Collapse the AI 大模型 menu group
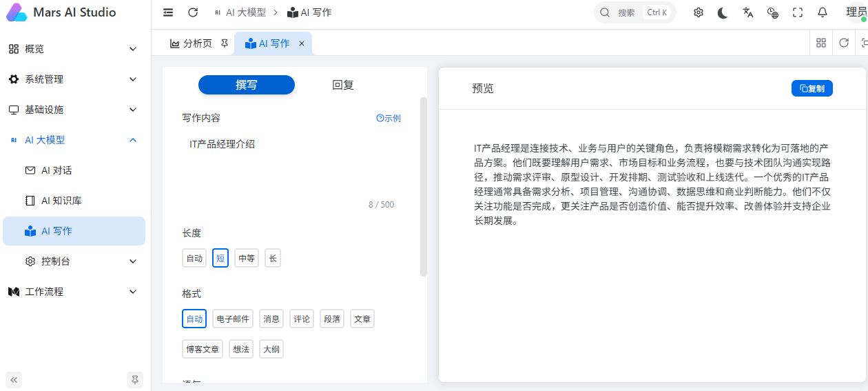This screenshot has height=391, width=868. click(76, 140)
